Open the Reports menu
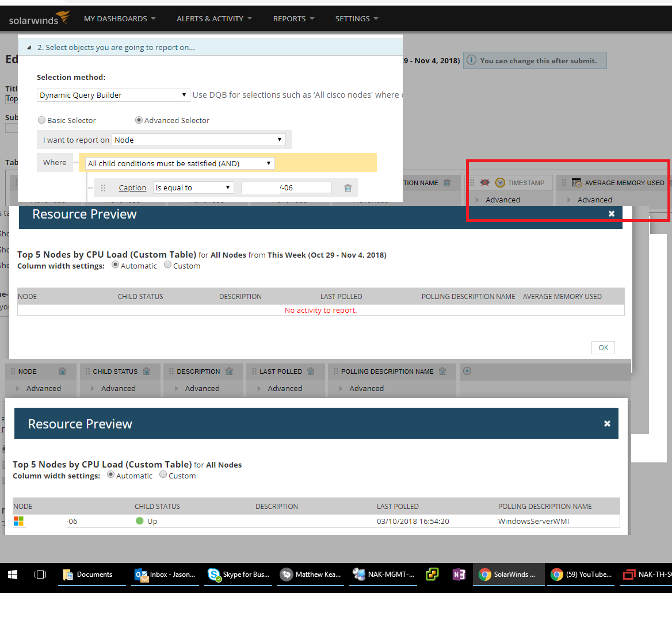 [293, 19]
